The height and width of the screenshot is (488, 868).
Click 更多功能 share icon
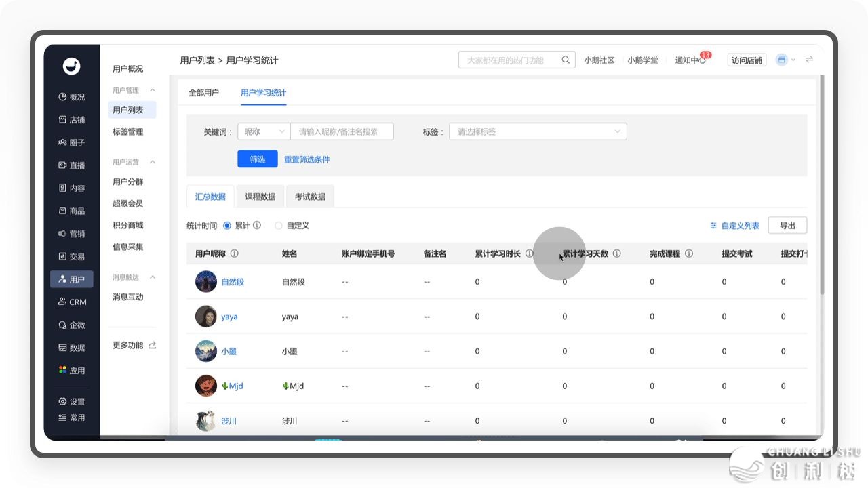[153, 345]
